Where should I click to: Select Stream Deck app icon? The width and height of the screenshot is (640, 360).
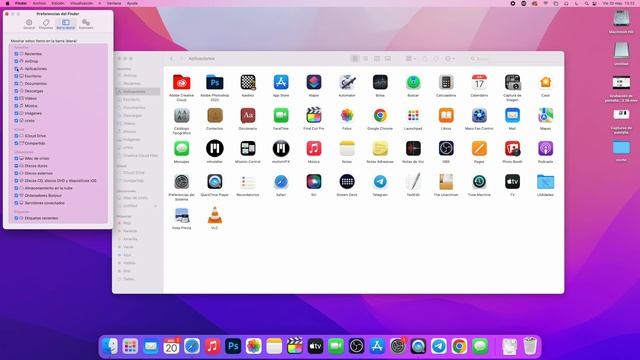click(347, 182)
